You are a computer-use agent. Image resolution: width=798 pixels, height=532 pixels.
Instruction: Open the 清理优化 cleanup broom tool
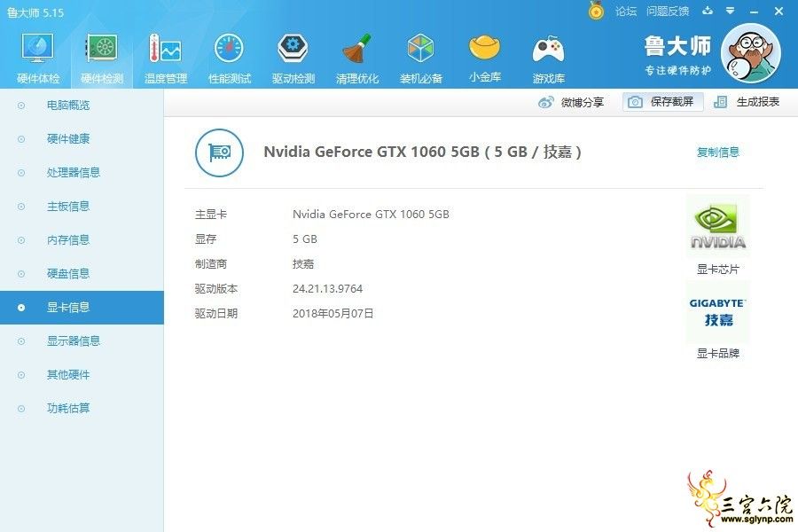click(356, 59)
